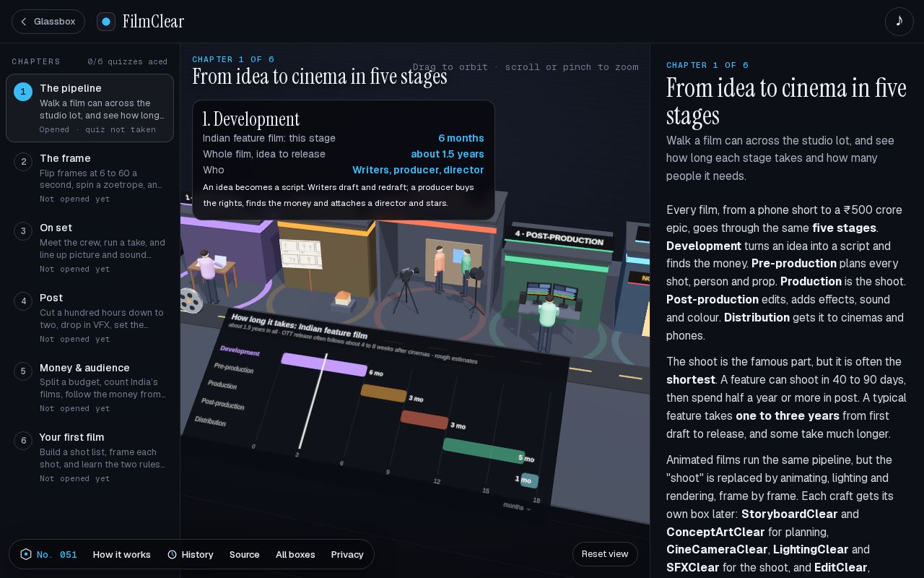
Task: Click the FilmClear logo icon
Action: tap(106, 22)
